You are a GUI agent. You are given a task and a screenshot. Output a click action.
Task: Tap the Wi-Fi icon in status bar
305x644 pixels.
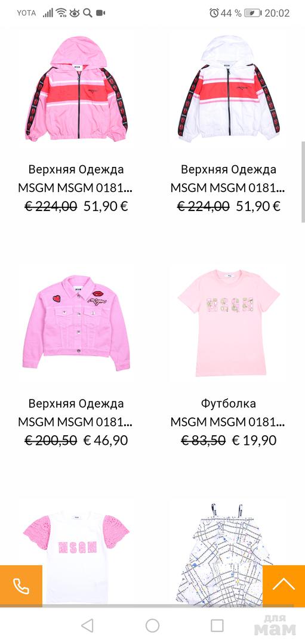pyautogui.click(x=61, y=13)
